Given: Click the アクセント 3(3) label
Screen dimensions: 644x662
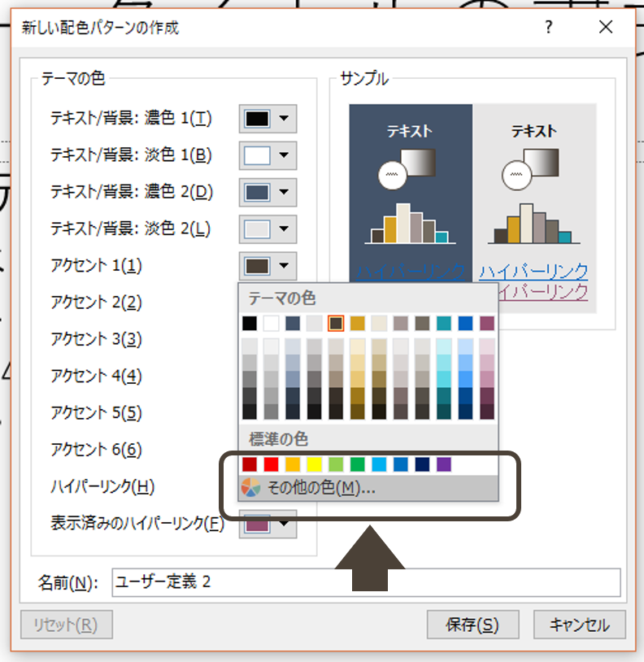Looking at the screenshot, I should (x=96, y=339).
